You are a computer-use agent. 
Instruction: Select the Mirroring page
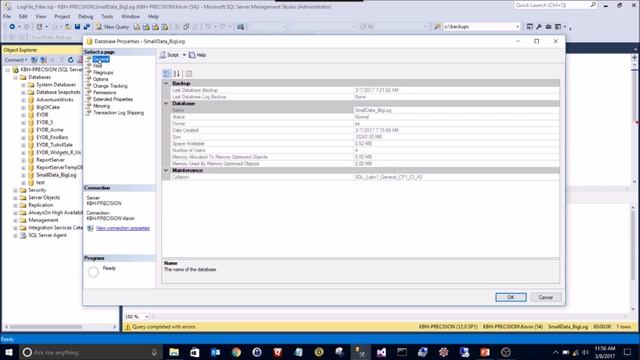click(101, 106)
